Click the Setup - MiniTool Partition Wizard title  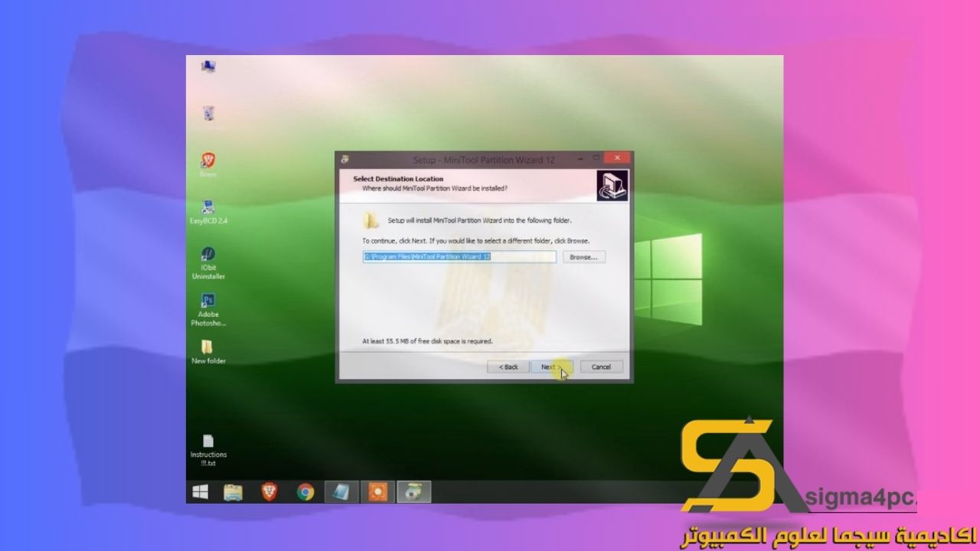click(484, 160)
